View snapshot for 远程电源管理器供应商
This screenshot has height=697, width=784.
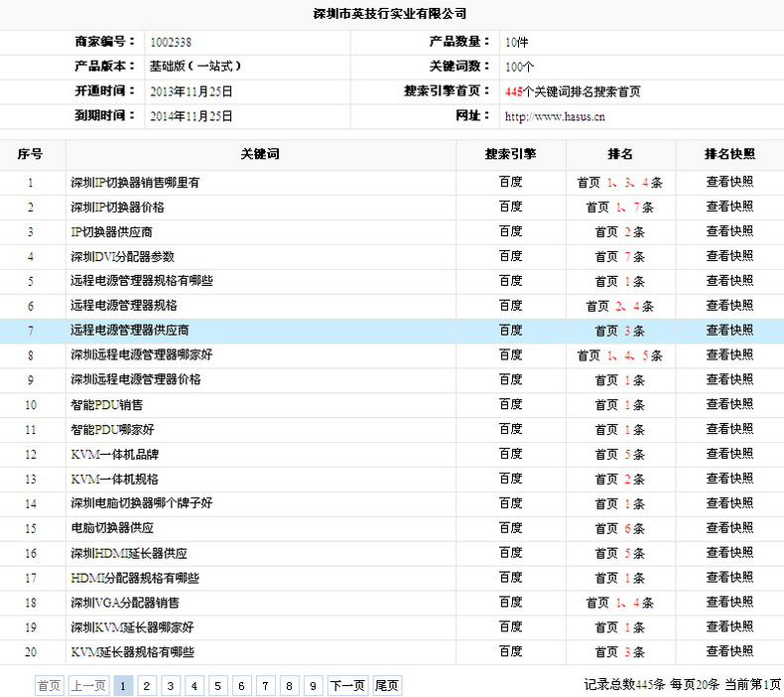coord(729,331)
